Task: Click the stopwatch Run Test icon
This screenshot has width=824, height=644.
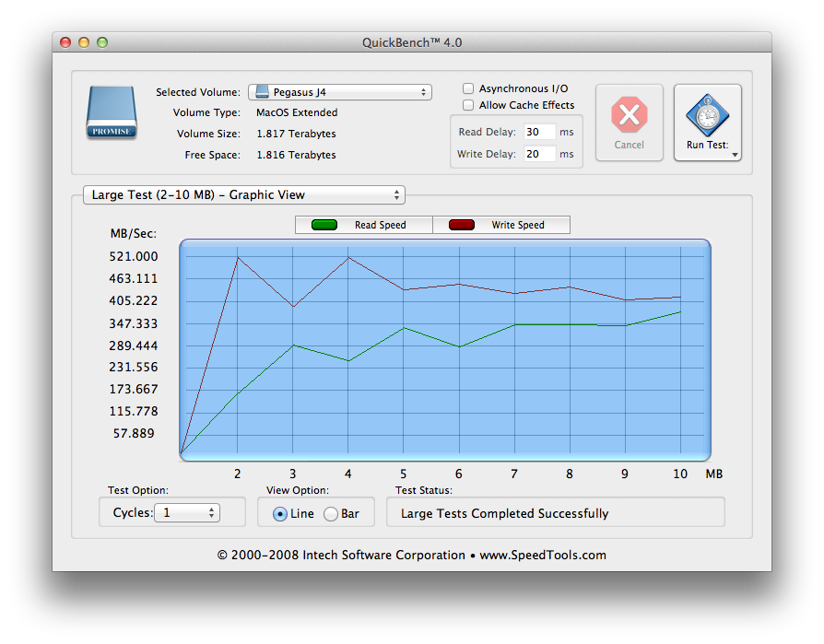Action: click(707, 115)
